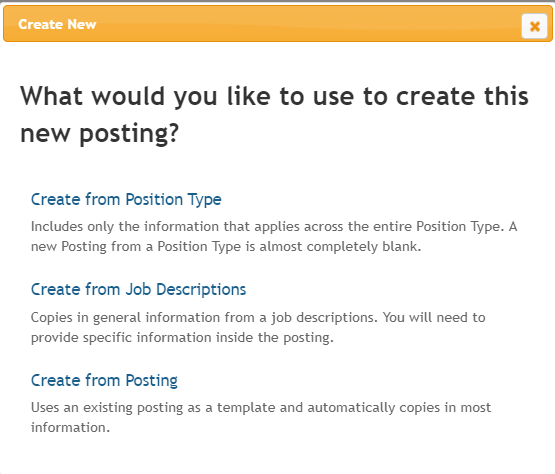
Task: Open the Create from Position Type option
Action: point(126,200)
